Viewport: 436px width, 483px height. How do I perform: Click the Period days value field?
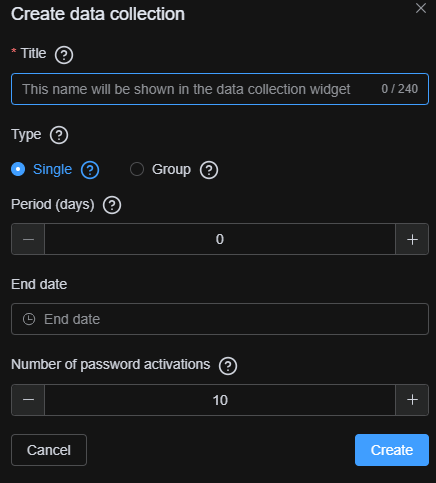(x=220, y=239)
